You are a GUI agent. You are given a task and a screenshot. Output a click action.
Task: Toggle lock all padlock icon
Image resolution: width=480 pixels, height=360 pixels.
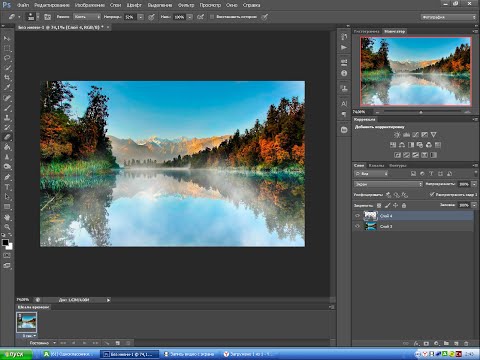[x=404, y=205]
